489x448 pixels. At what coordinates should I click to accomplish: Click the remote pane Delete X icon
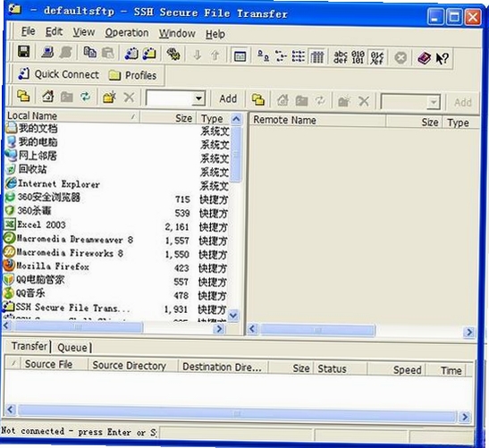coord(364,101)
